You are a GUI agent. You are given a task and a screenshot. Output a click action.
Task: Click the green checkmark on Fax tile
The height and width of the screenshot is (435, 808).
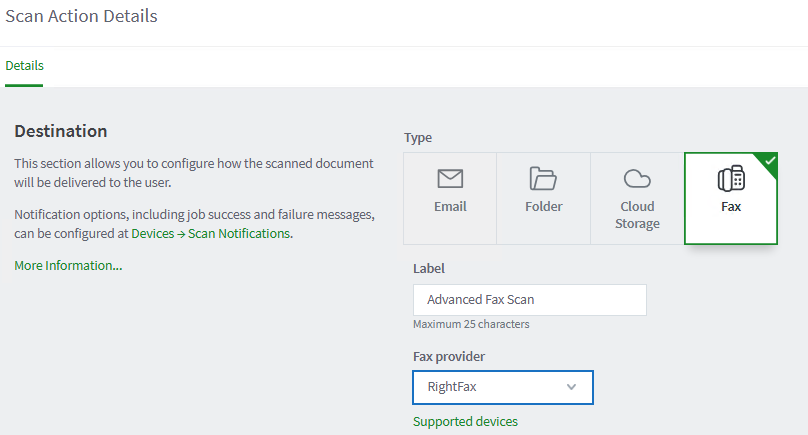769,160
